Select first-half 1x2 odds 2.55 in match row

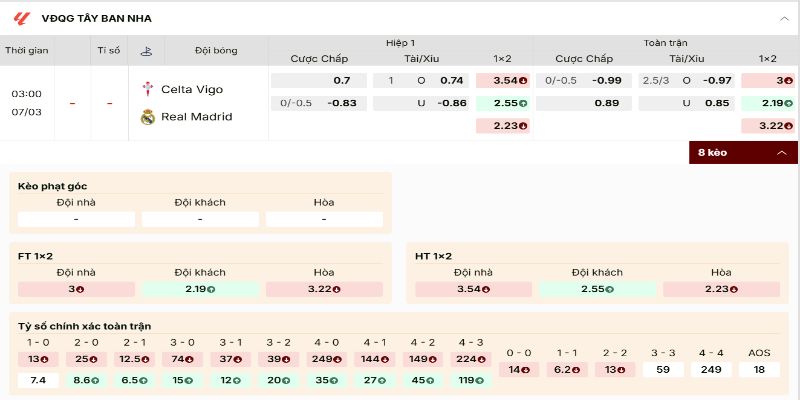coord(503,103)
